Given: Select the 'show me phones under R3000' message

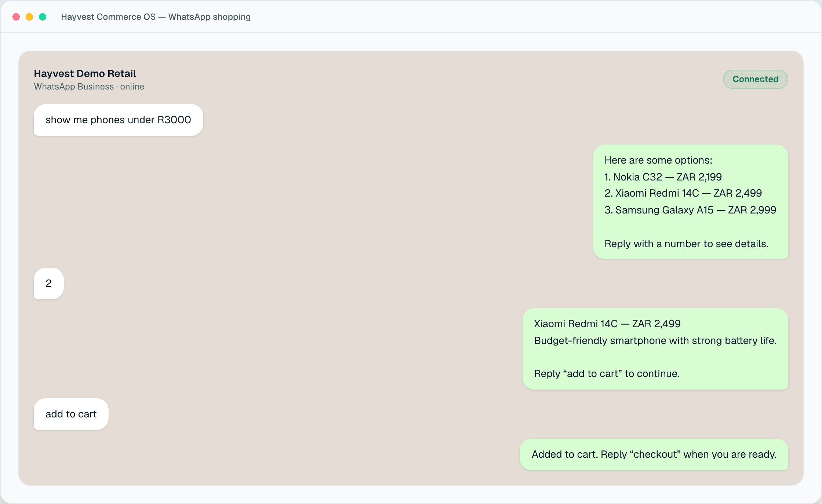Looking at the screenshot, I should pyautogui.click(x=118, y=120).
